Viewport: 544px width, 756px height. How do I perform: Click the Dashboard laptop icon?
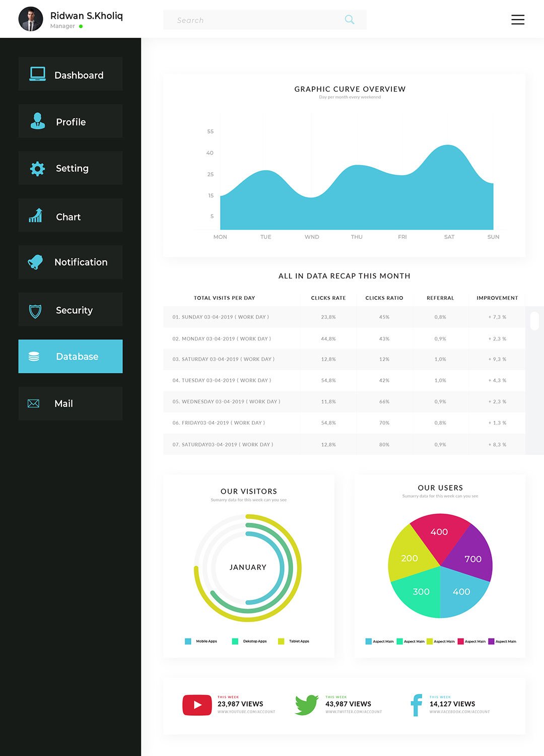click(37, 74)
